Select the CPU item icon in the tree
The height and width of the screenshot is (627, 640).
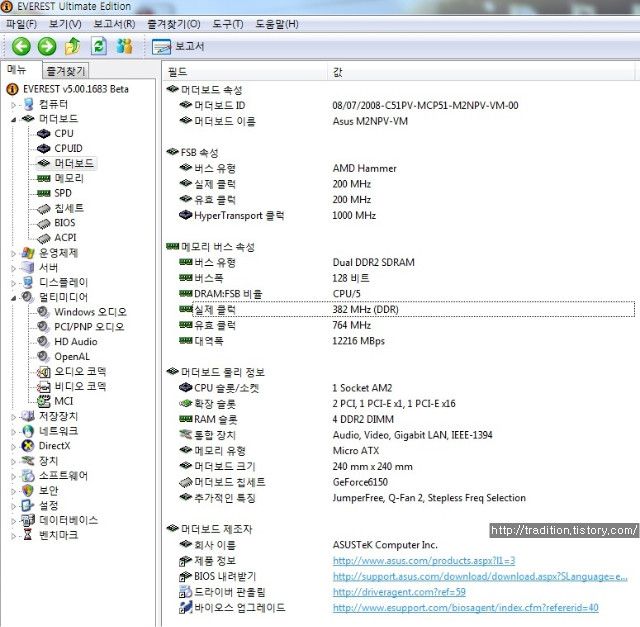[x=43, y=134]
